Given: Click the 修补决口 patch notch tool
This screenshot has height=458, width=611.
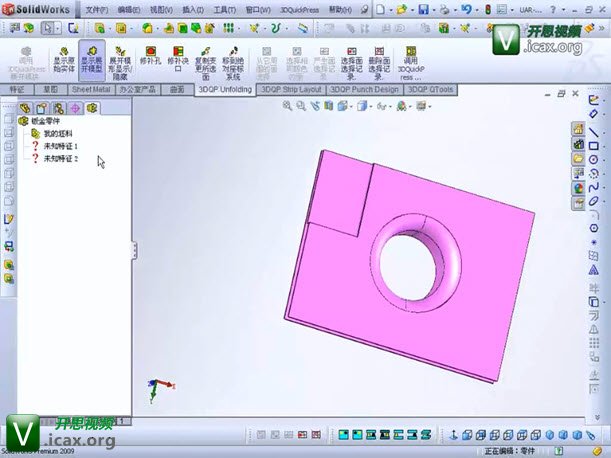Looking at the screenshot, I should tap(178, 59).
